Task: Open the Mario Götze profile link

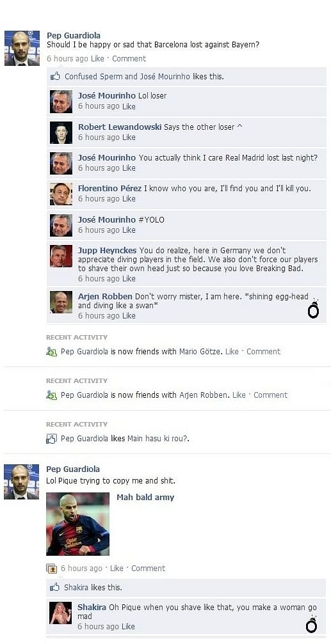Action: (200, 352)
